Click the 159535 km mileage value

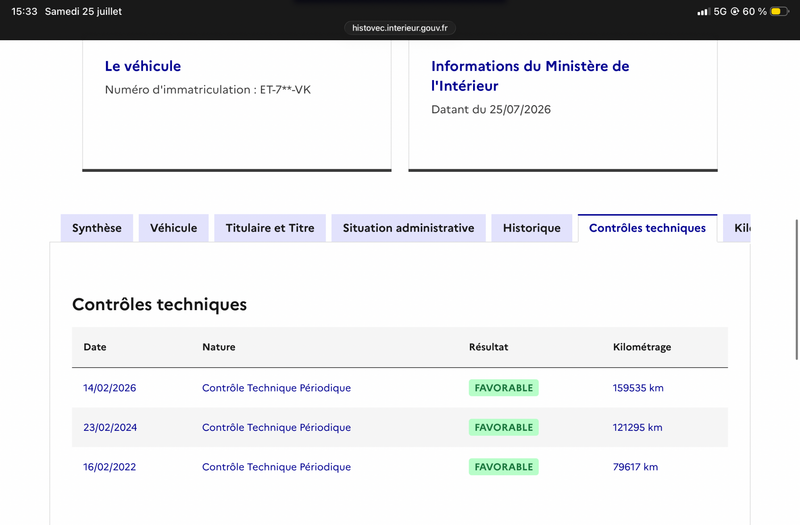tap(638, 388)
